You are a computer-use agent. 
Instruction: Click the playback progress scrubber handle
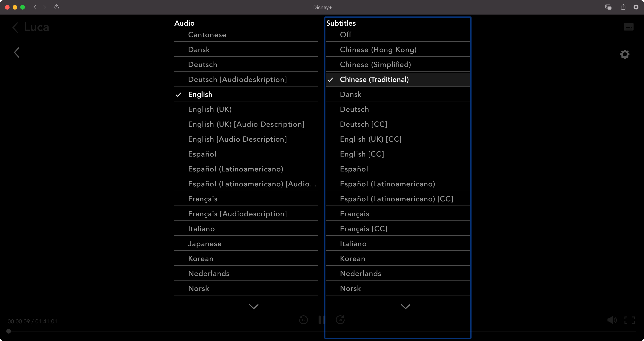pyautogui.click(x=8, y=331)
